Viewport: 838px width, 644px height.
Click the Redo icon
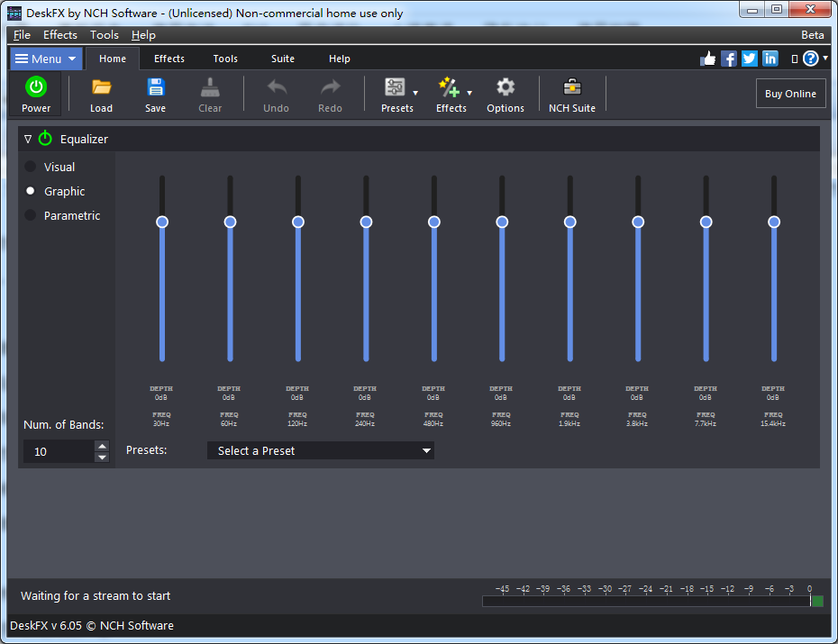click(x=330, y=94)
